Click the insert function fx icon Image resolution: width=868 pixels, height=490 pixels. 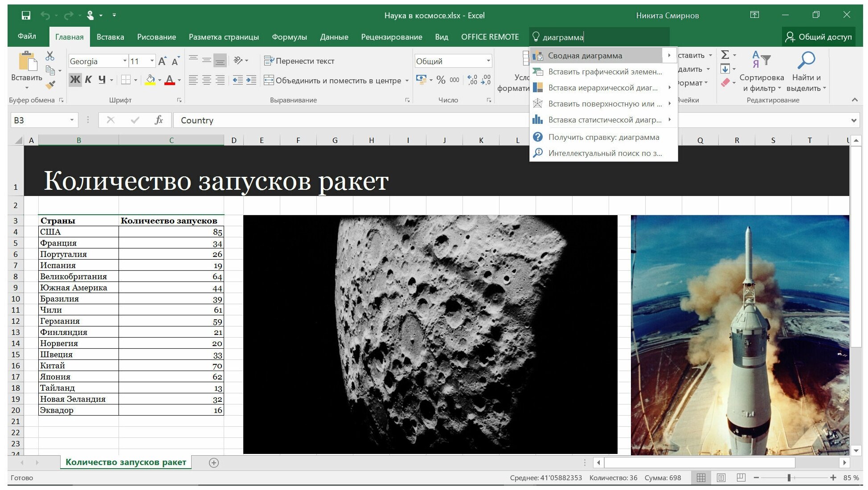[x=158, y=120]
